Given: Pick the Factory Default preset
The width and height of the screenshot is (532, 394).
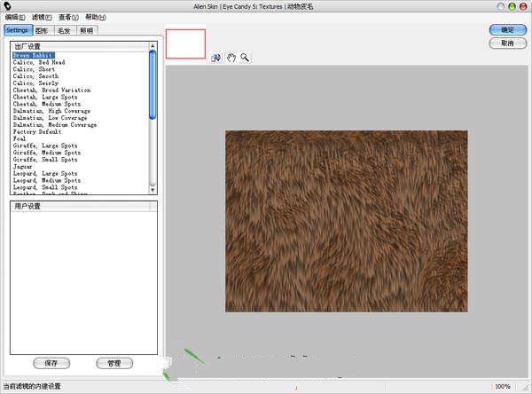Looking at the screenshot, I should pos(37,131).
